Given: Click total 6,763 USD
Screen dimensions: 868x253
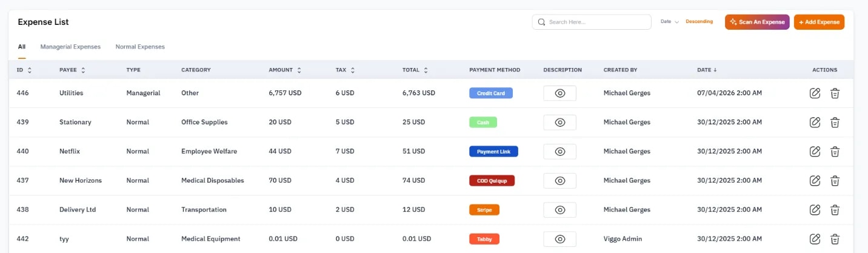Looking at the screenshot, I should [x=419, y=93].
